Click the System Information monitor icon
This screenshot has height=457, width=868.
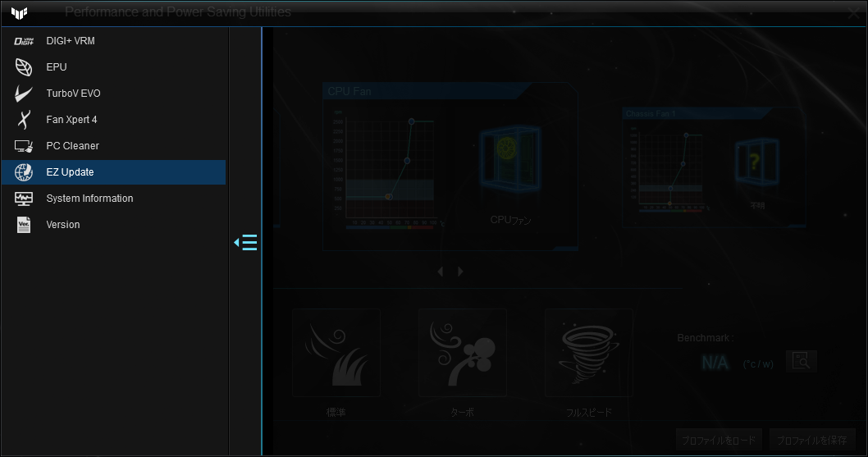23,199
